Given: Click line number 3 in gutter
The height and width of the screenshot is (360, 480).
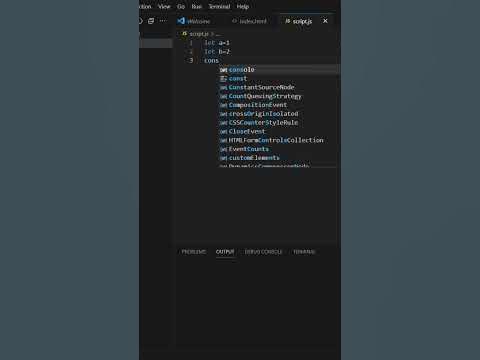Looking at the screenshot, I should 191,60.
